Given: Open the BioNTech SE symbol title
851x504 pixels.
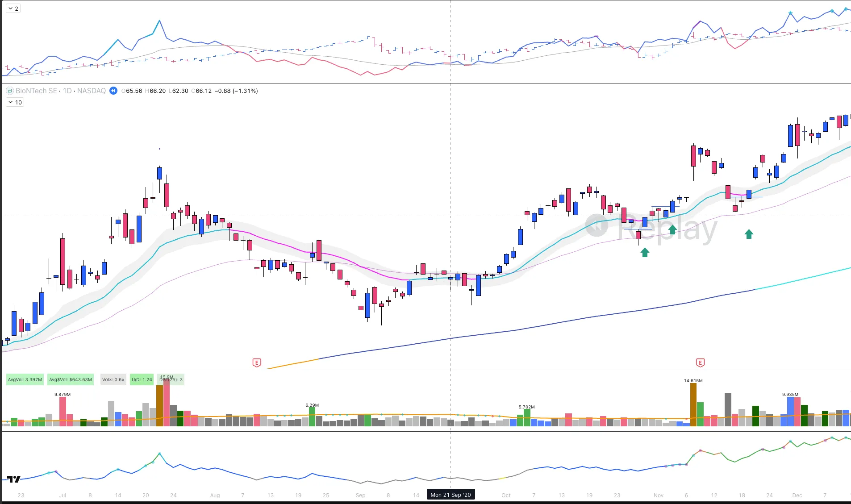Looking at the screenshot, I should [x=36, y=91].
